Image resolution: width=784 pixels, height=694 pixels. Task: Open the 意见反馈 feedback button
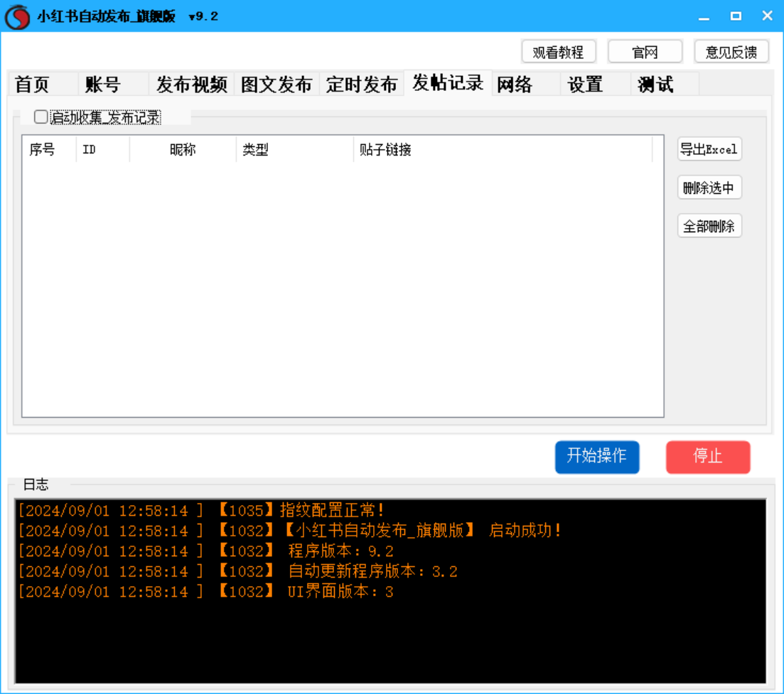[x=731, y=52]
